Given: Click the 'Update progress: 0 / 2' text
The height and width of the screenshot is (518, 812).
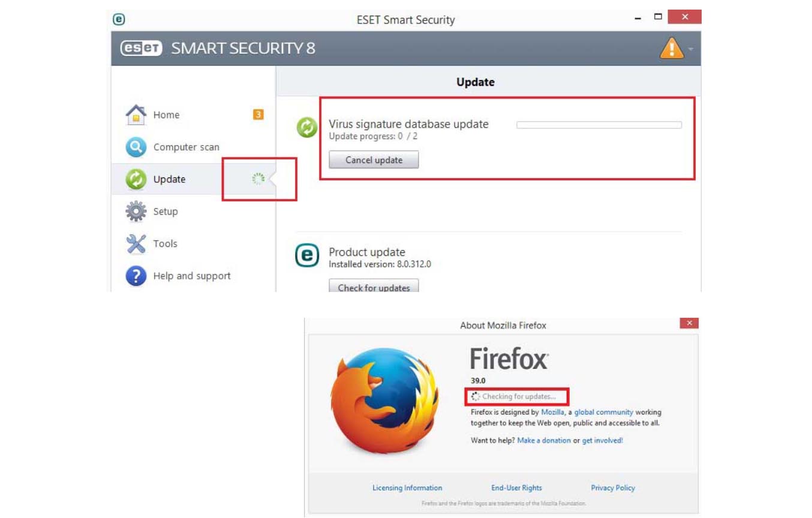Looking at the screenshot, I should pyautogui.click(x=373, y=136).
